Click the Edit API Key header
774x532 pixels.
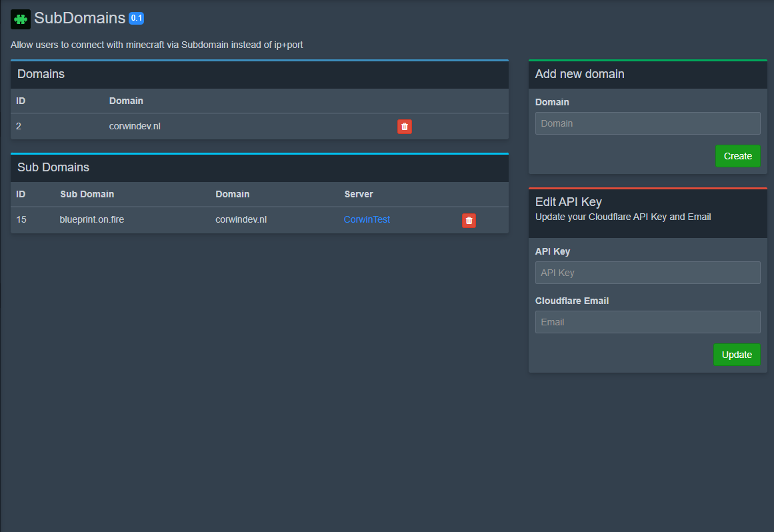coord(568,201)
